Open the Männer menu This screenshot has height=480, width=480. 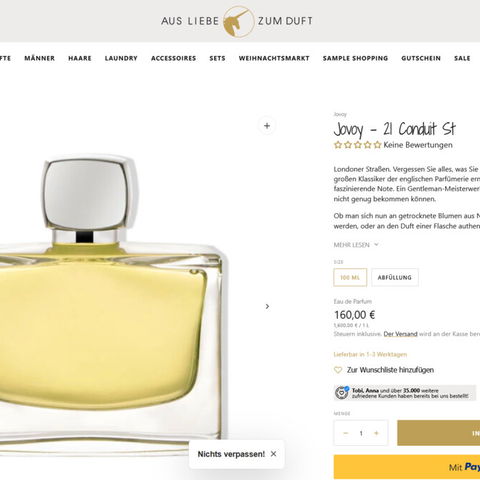[x=39, y=58]
